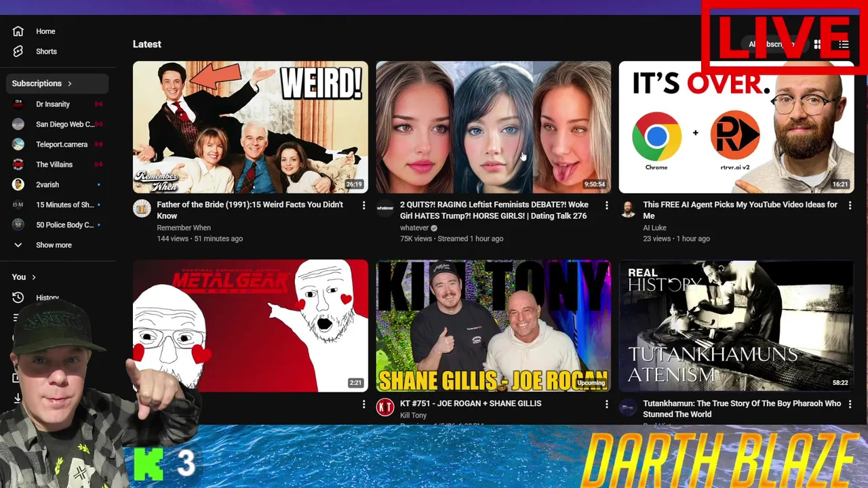This screenshot has height=488, width=868.
Task: Open title This FREE AI Agent Picks My YouTube
Action: pos(740,210)
